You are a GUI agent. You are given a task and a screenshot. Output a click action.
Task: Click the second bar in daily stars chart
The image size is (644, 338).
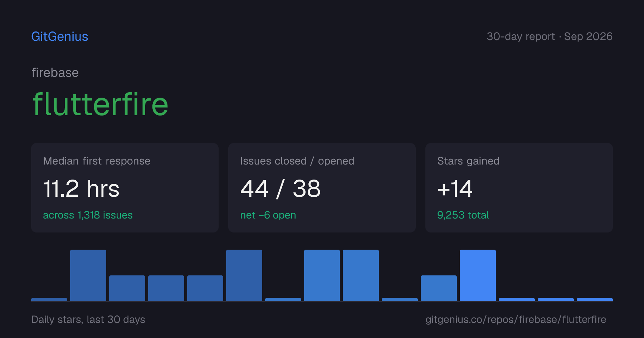click(x=88, y=275)
